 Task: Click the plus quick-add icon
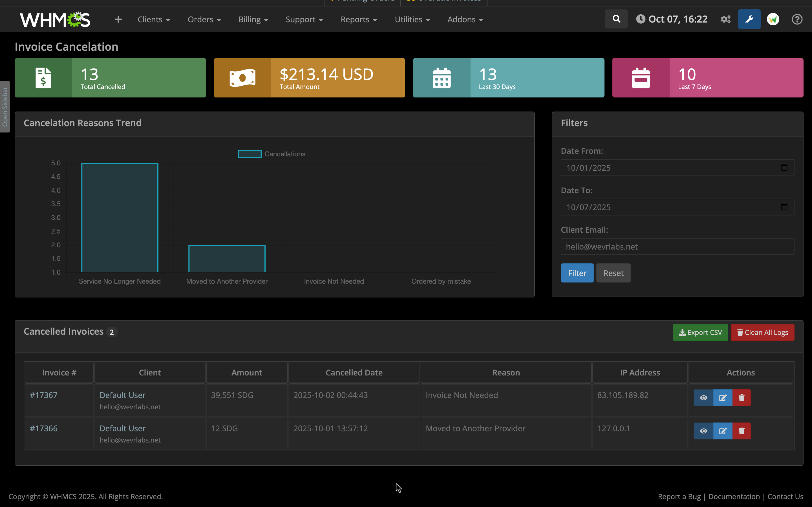pyautogui.click(x=118, y=19)
